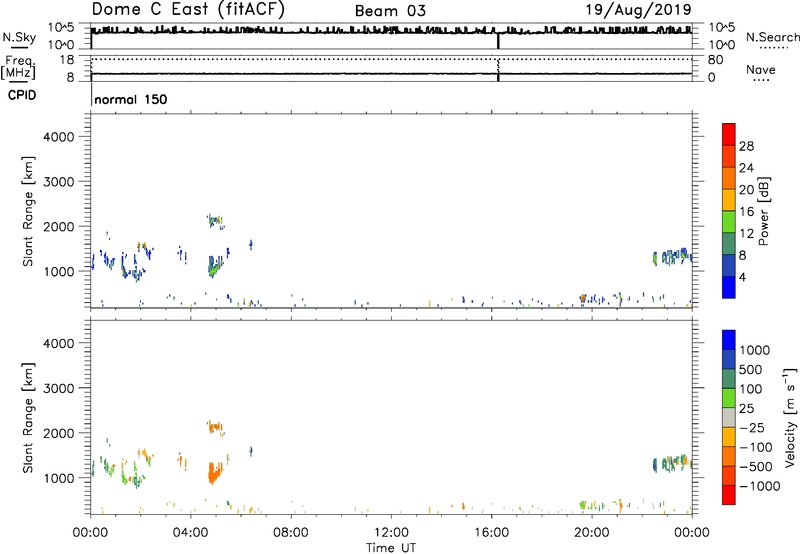
Task: Click the late-evening echo band in the power panel
Action: [x=672, y=257]
